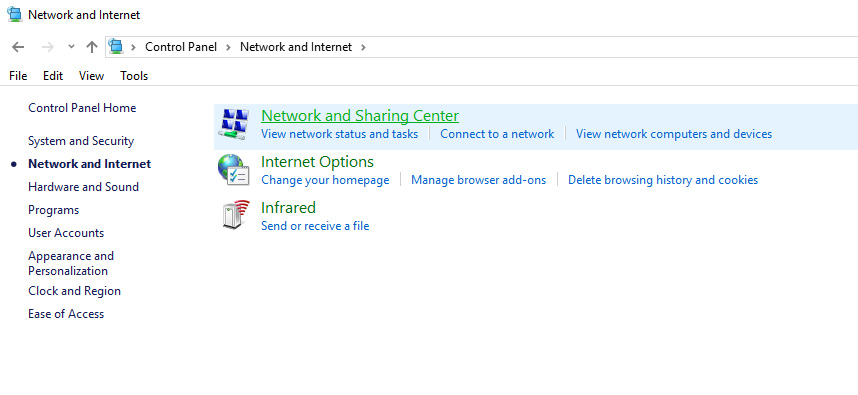858x395 pixels.
Task: Click View network status and tasks
Action: tap(339, 134)
